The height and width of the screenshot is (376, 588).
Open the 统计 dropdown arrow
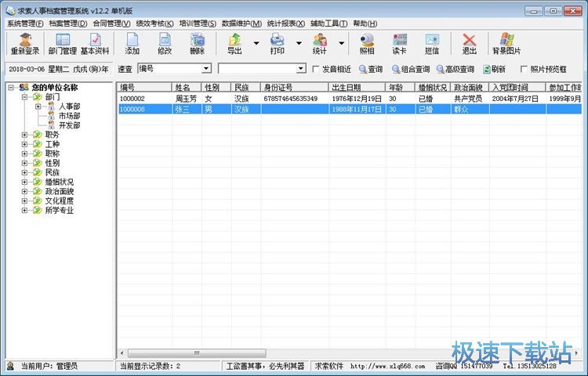click(342, 43)
